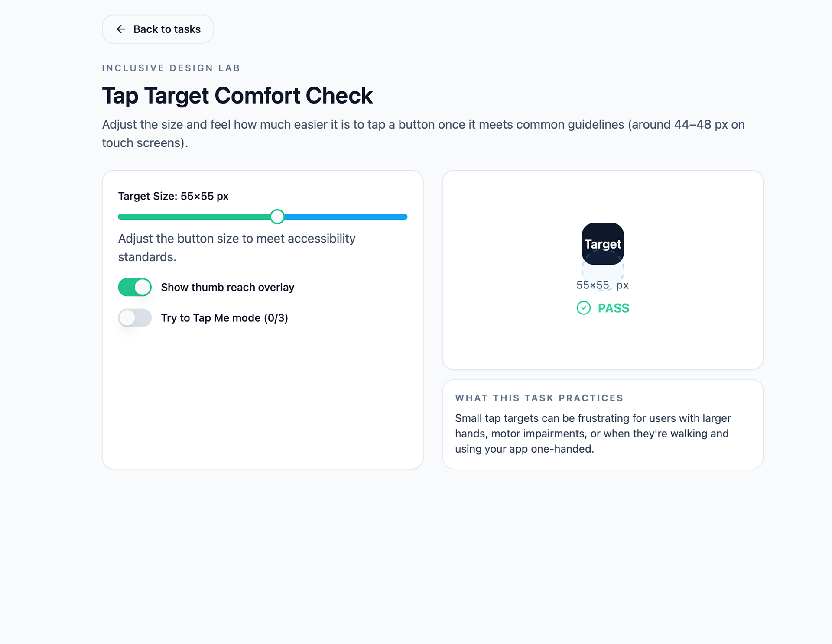Click the "Small tap targets" paragraph
The height and width of the screenshot is (644, 832).
[x=593, y=434]
